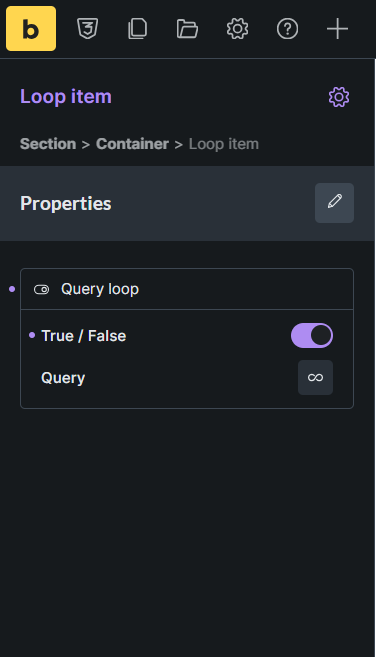Open the Templates folder icon
This screenshot has width=376, height=657.
click(187, 29)
